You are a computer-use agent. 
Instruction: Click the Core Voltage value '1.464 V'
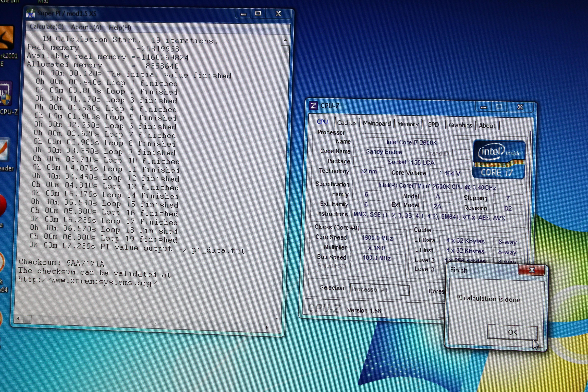pyautogui.click(x=450, y=173)
